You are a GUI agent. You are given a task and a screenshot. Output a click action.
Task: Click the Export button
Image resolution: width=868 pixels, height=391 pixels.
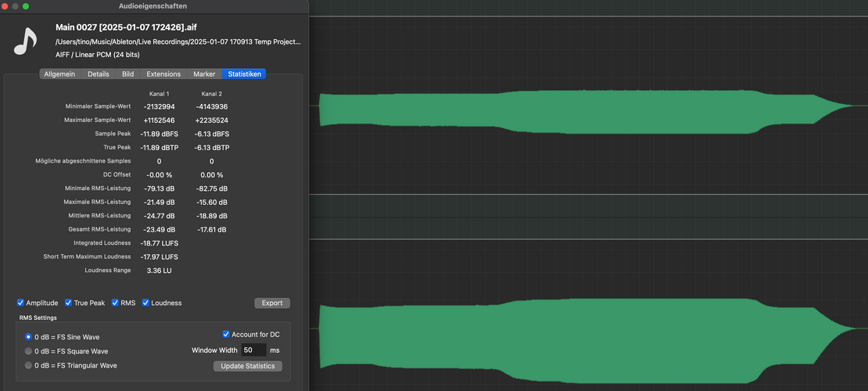pos(272,303)
